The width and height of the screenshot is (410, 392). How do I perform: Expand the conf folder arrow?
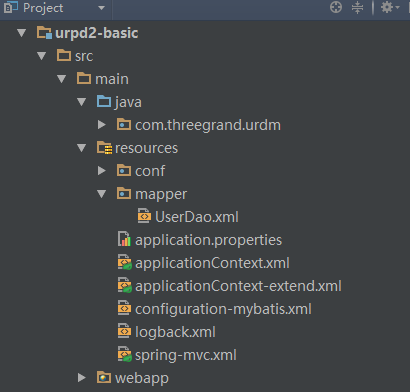(x=102, y=171)
